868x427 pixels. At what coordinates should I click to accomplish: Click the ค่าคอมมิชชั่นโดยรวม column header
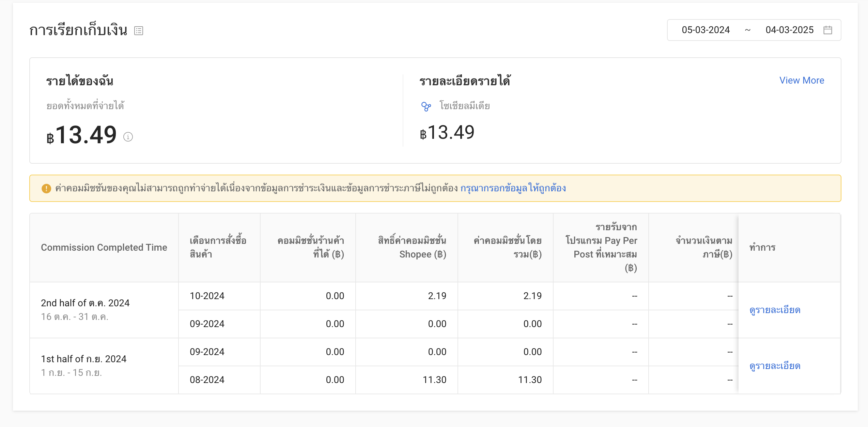(x=508, y=248)
